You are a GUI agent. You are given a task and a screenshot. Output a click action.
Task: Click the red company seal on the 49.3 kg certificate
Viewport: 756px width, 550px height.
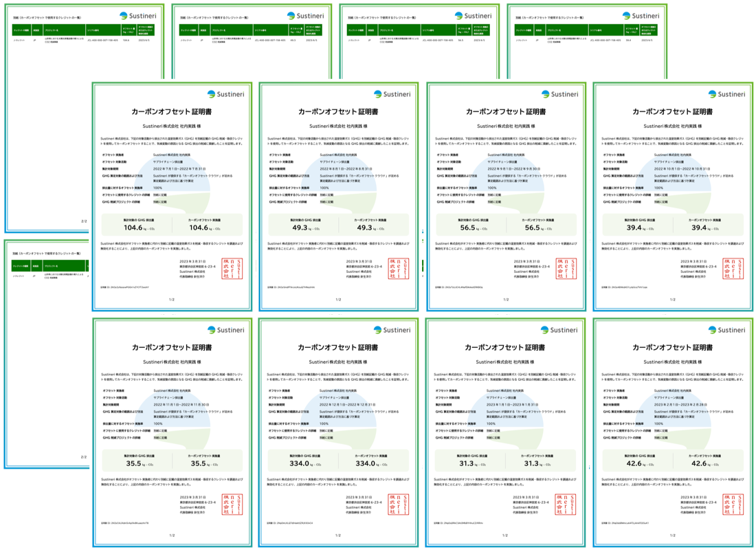398,269
